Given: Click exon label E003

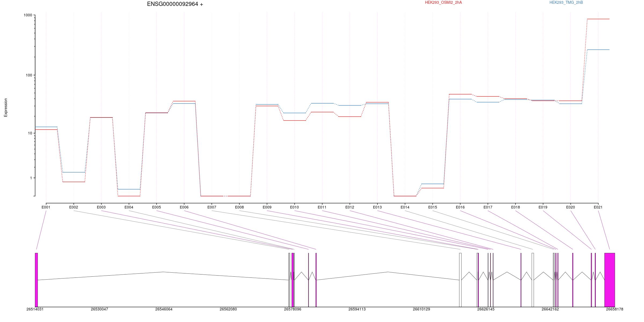Looking at the screenshot, I should (101, 207).
